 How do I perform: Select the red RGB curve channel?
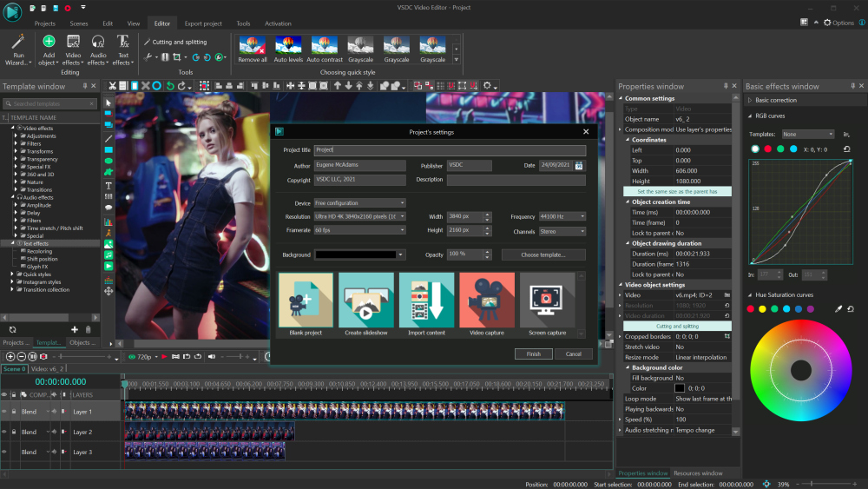[x=768, y=149]
